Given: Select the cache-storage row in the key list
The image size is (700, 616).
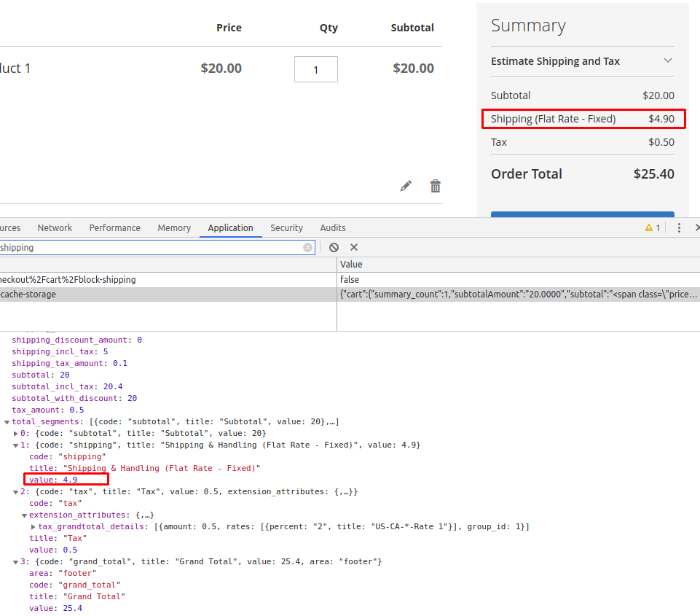Looking at the screenshot, I should pos(146,294).
